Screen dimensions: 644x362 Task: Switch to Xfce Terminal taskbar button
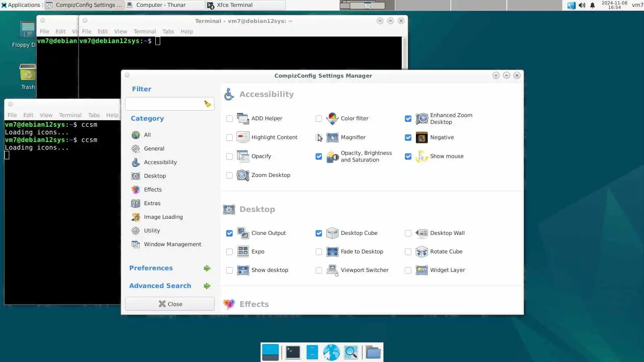pos(246,5)
